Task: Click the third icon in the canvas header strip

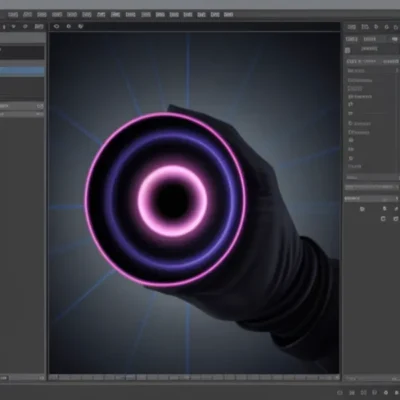Action: pyautogui.click(x=80, y=26)
